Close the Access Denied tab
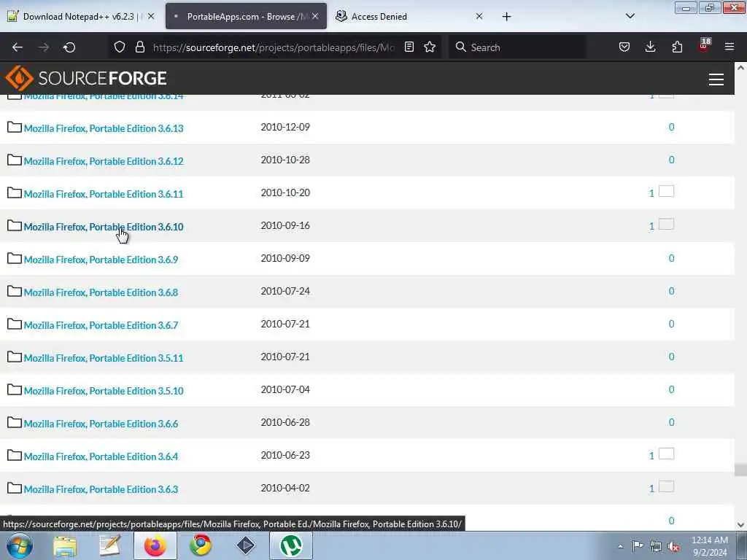Viewport: 747px width, 560px height. [479, 16]
